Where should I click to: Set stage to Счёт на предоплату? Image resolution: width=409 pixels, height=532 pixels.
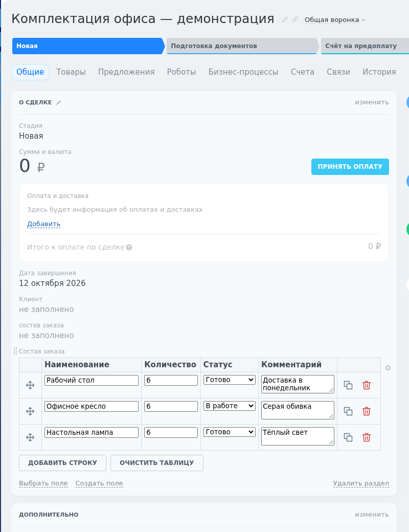pyautogui.click(x=365, y=46)
